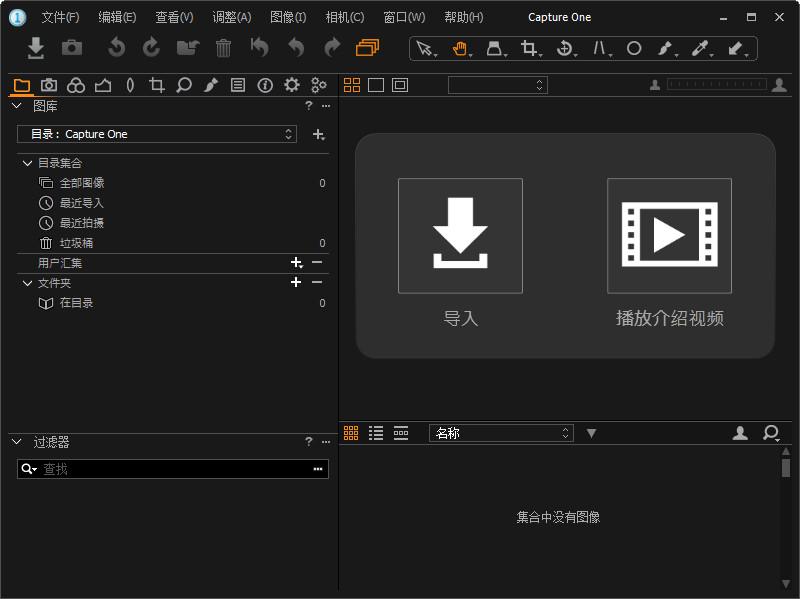The image size is (800, 599).
Task: Select the eyedropper color picker tool
Action: (701, 48)
